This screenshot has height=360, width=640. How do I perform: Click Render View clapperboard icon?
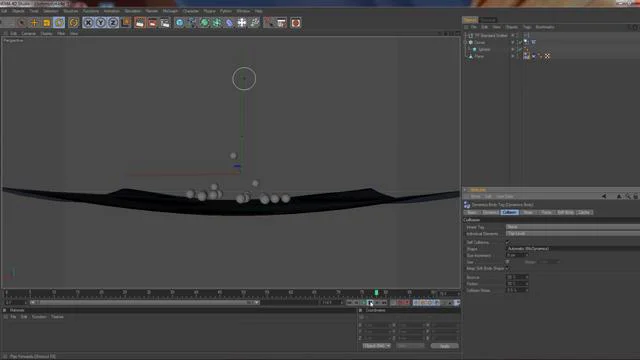(140, 23)
